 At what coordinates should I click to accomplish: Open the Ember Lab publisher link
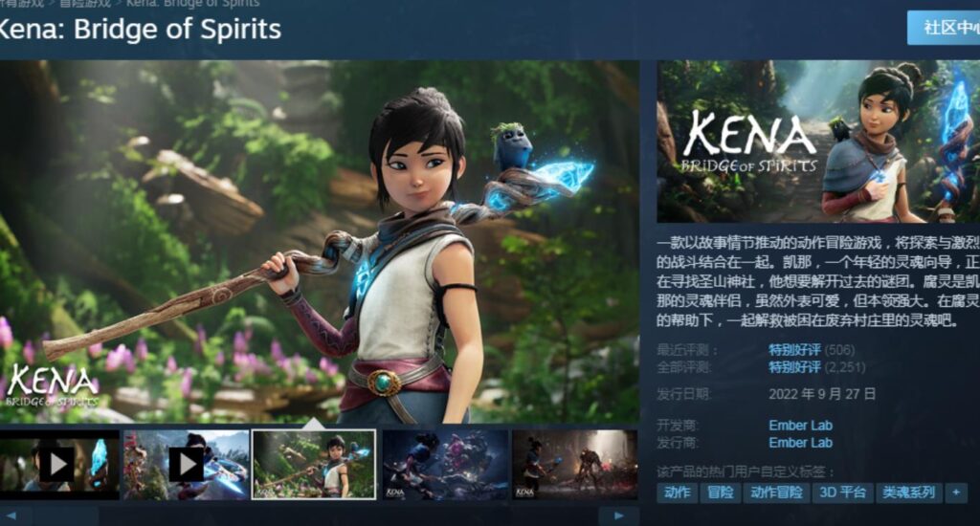801,443
